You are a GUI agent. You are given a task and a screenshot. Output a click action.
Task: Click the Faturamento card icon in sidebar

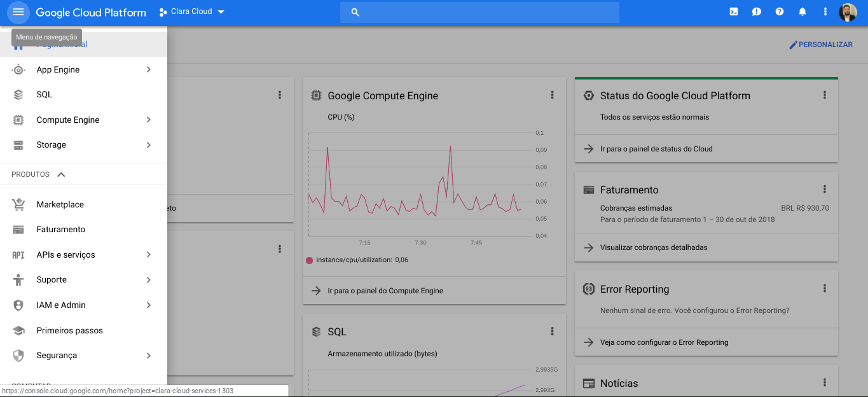click(18, 230)
